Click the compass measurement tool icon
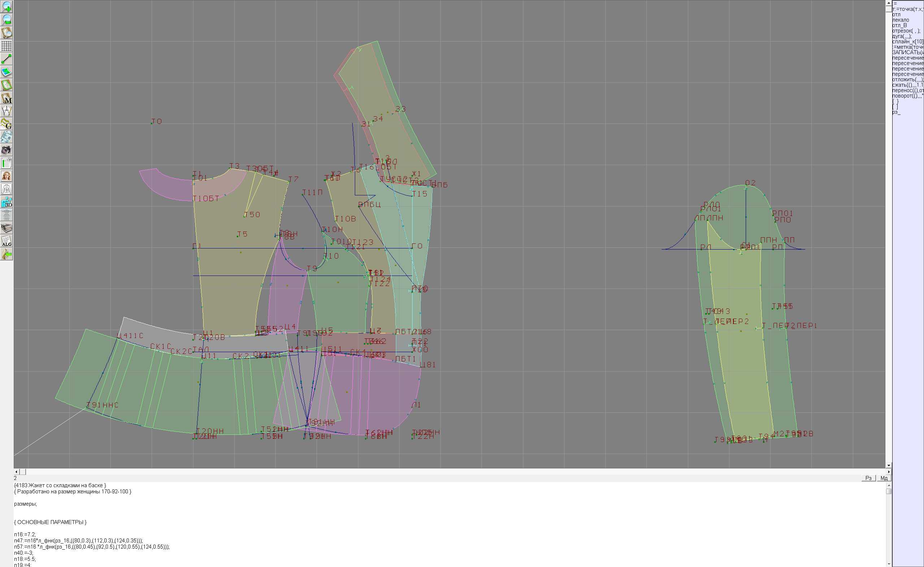Image resolution: width=924 pixels, height=567 pixels. (x=7, y=111)
